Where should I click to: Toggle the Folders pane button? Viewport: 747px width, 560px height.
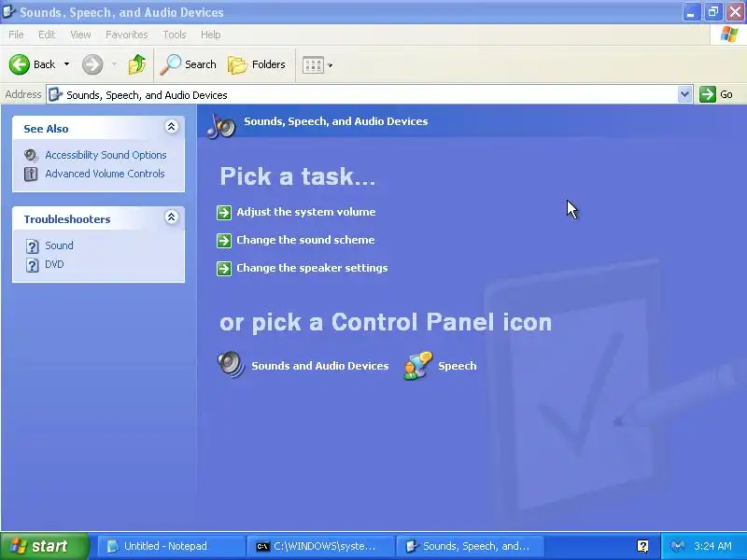coord(257,64)
